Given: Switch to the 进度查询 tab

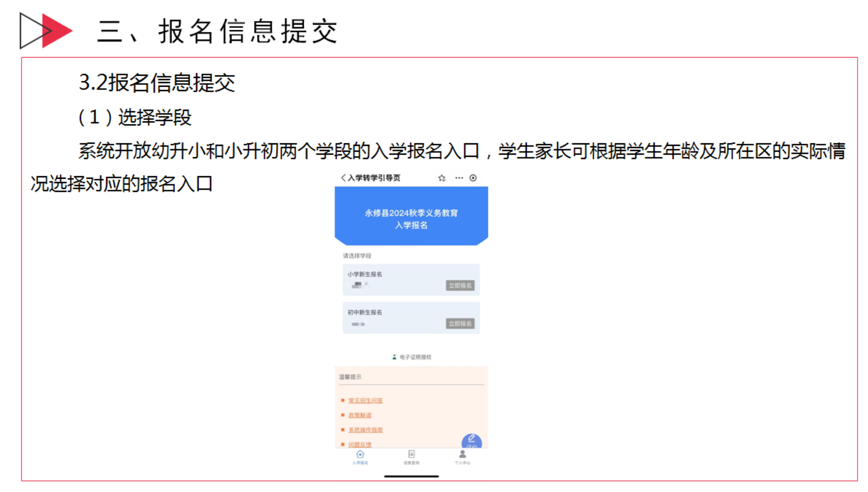Looking at the screenshot, I should pyautogui.click(x=411, y=457).
